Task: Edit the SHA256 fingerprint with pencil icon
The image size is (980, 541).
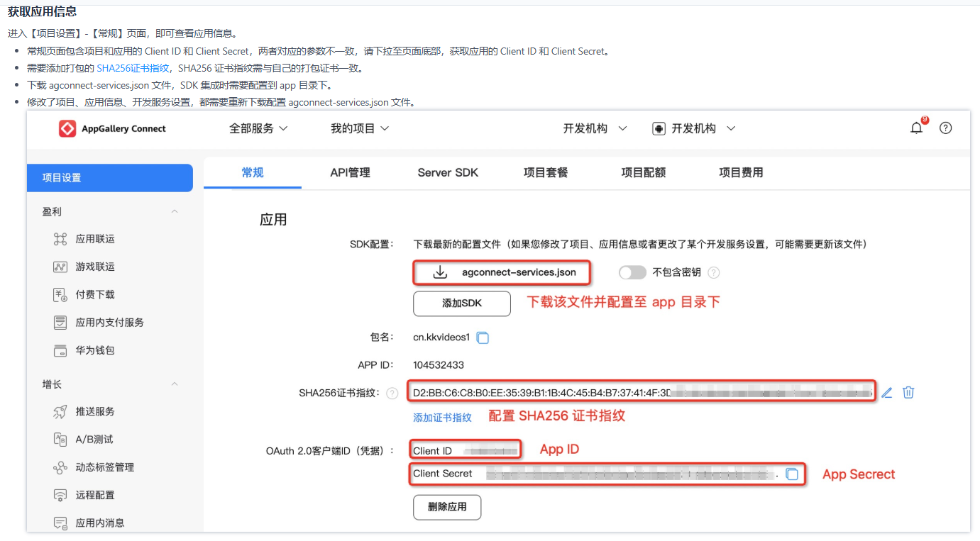Action: click(x=886, y=392)
